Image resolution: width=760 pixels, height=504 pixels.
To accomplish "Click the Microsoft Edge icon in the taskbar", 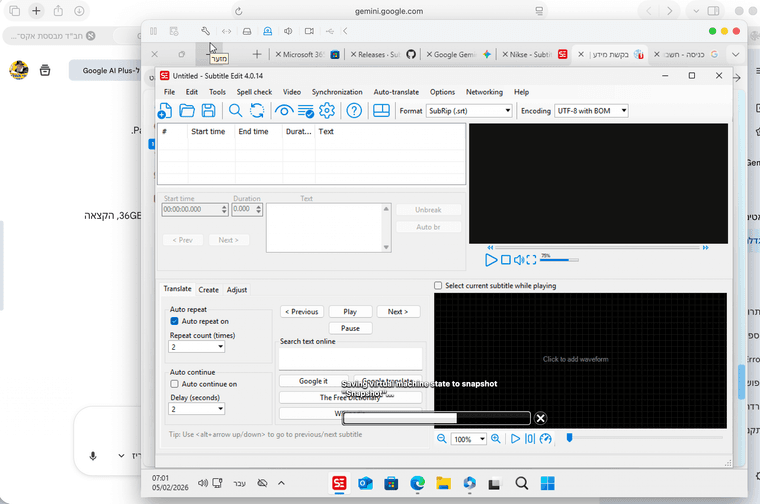I will pyautogui.click(x=418, y=484).
